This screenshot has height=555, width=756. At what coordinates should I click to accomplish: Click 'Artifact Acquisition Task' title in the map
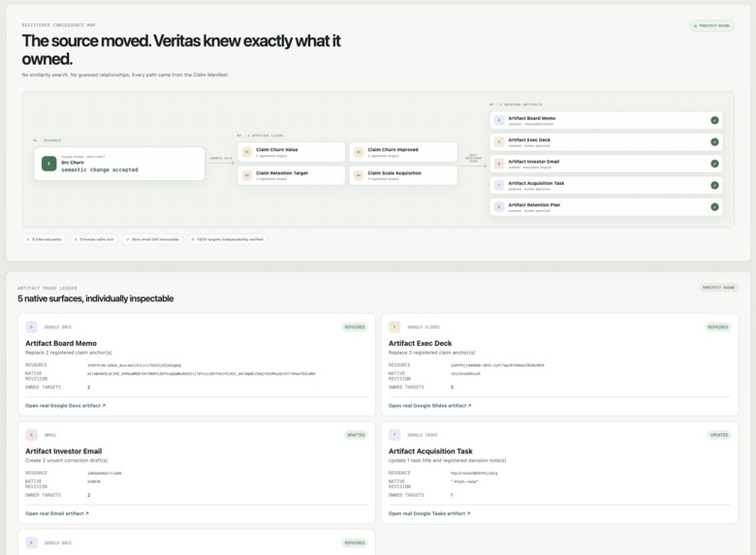(536, 183)
